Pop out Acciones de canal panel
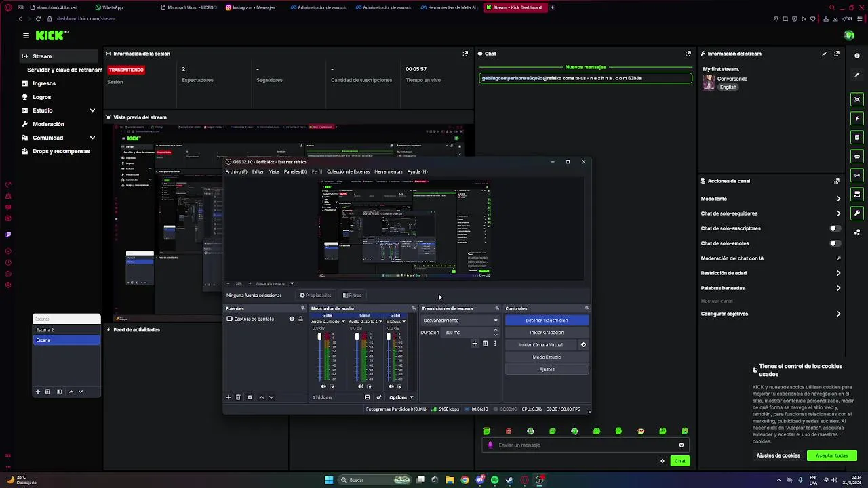Screen dimensions: 868x488 837,181
